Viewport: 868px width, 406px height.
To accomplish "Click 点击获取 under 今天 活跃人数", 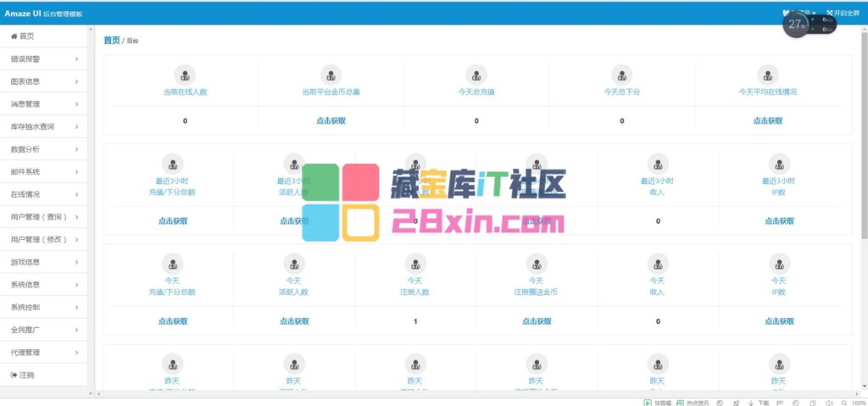I will tap(294, 321).
